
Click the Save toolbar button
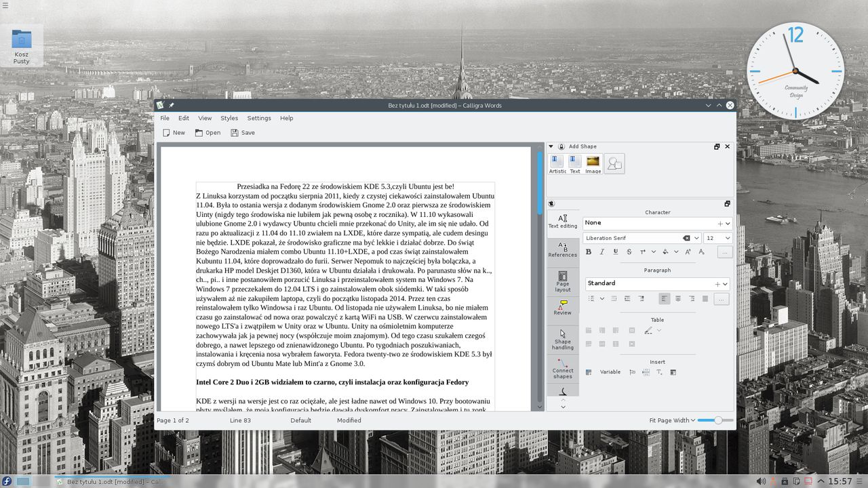click(x=243, y=133)
